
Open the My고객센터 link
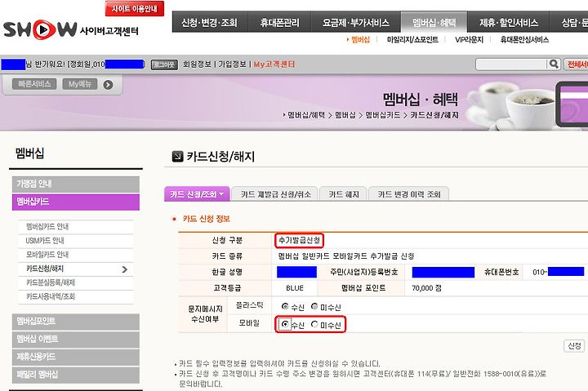pos(274,64)
